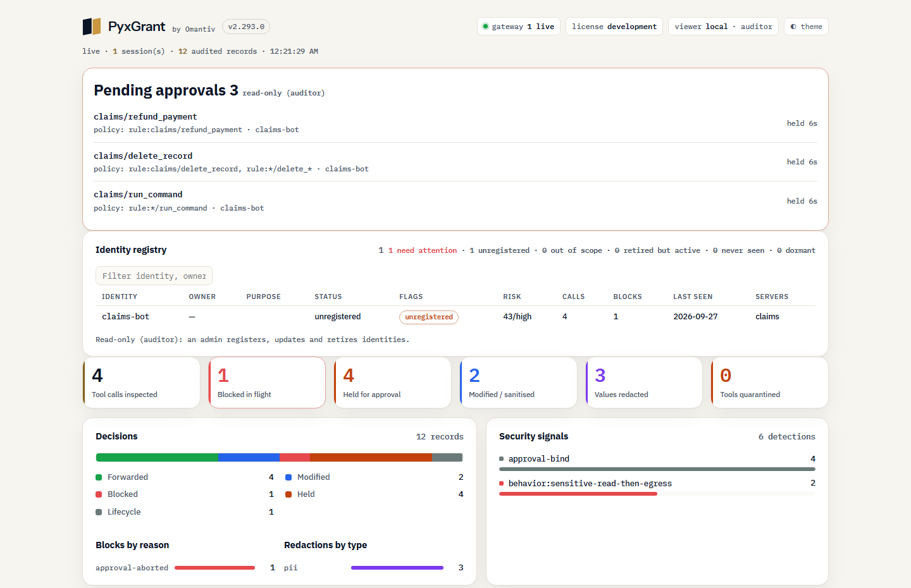This screenshot has width=911, height=588.
Task: Click the v2.293.0 version badge
Action: [246, 27]
